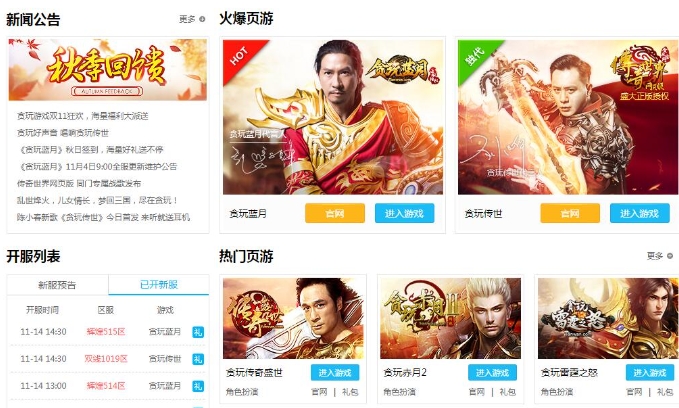Screen dimensions: 679x408
Task: Click 进入游戏 button for 贪玩蓝月
Action: 404,214
